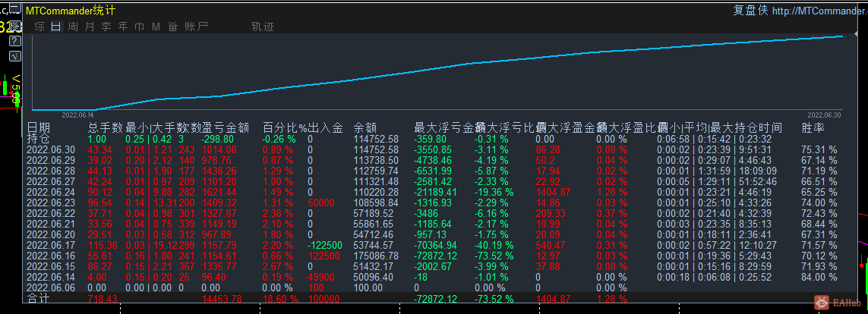The height and width of the screenshot is (314, 868).
Task: Click the 110220.28 balance value
Action: [376, 193]
